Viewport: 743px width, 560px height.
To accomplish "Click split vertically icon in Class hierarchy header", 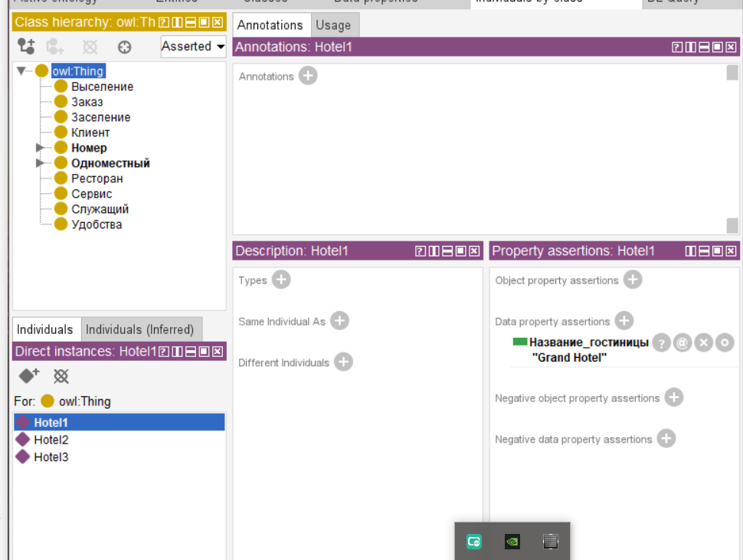I will [177, 22].
